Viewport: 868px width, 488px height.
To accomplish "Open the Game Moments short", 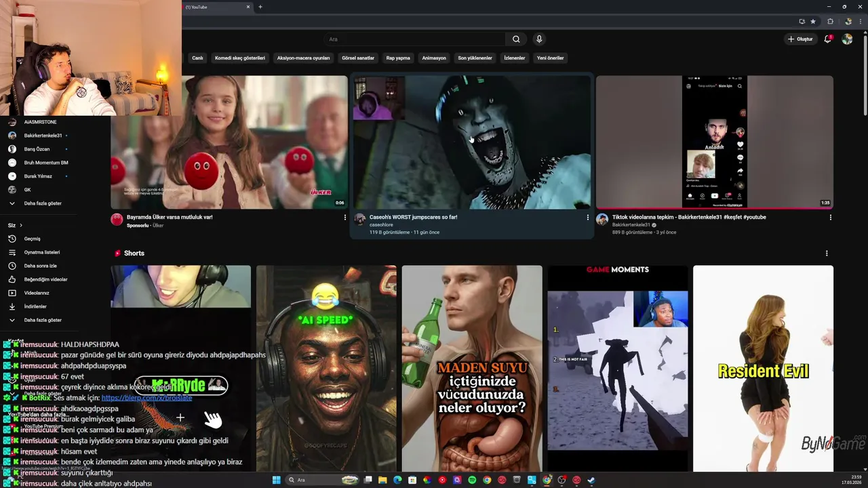I will click(618, 368).
